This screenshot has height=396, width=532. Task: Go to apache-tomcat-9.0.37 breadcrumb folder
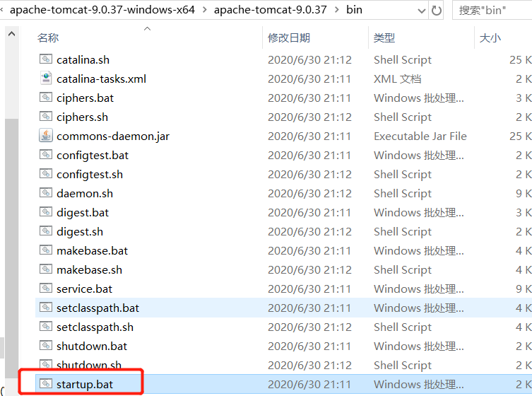[270, 10]
